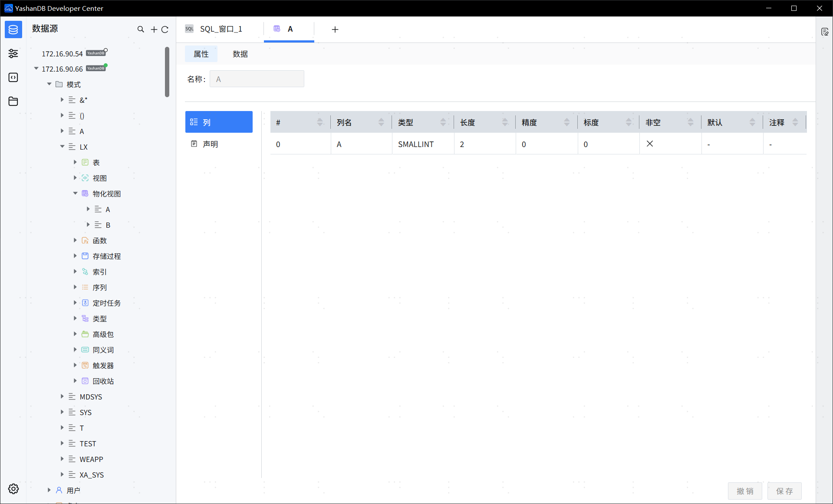Switch to the 数据 tab
The image size is (833, 504).
pyautogui.click(x=240, y=54)
